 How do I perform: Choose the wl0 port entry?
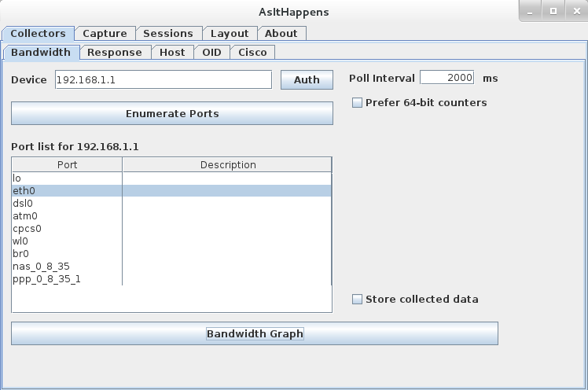pyautogui.click(x=67, y=241)
